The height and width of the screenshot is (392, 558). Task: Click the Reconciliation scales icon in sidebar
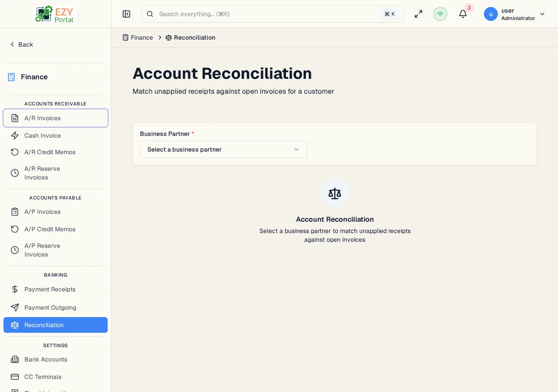click(15, 325)
